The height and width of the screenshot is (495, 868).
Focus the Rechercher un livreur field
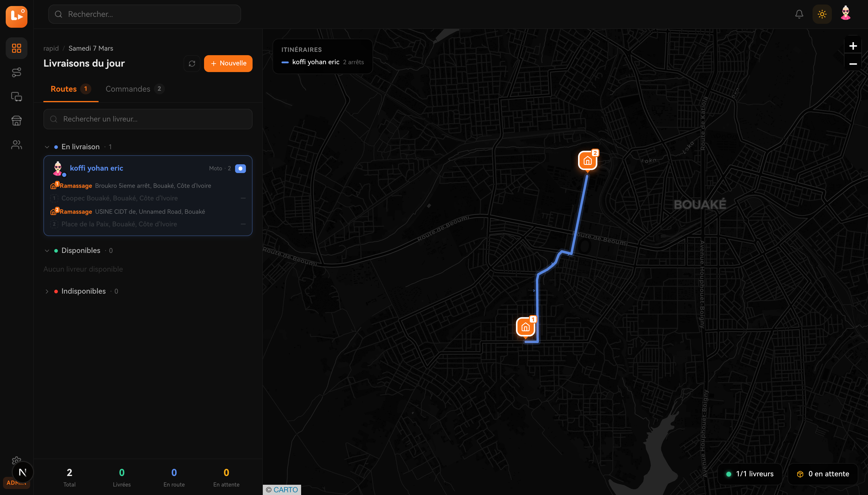point(148,119)
